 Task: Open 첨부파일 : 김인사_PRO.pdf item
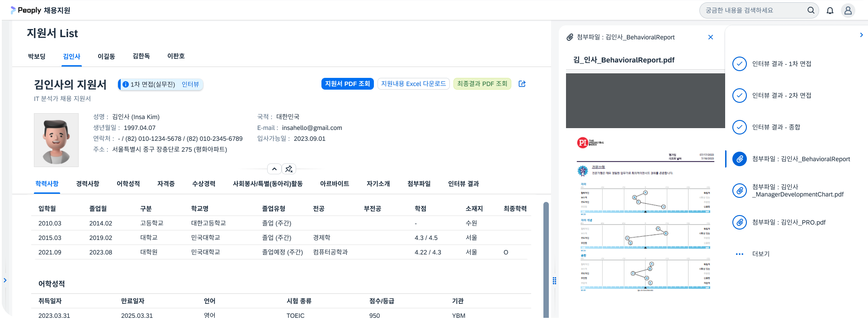pyautogui.click(x=789, y=222)
